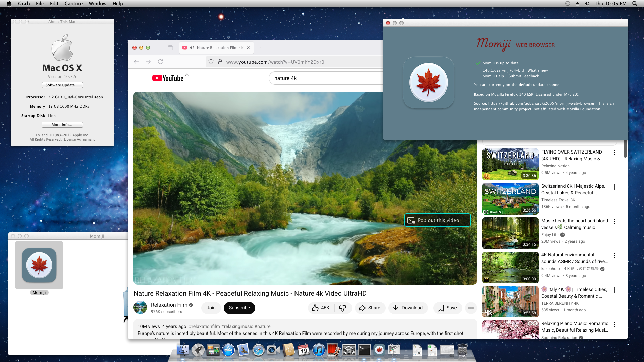Open the Capture menu
Image resolution: width=644 pixels, height=362 pixels.
pyautogui.click(x=73, y=4)
